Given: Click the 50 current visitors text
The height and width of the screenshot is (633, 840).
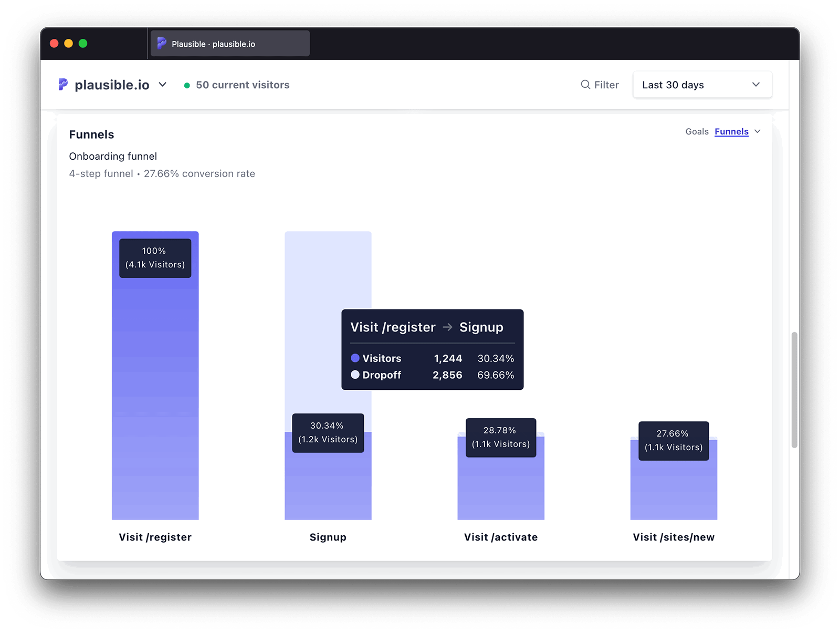Looking at the screenshot, I should [243, 85].
